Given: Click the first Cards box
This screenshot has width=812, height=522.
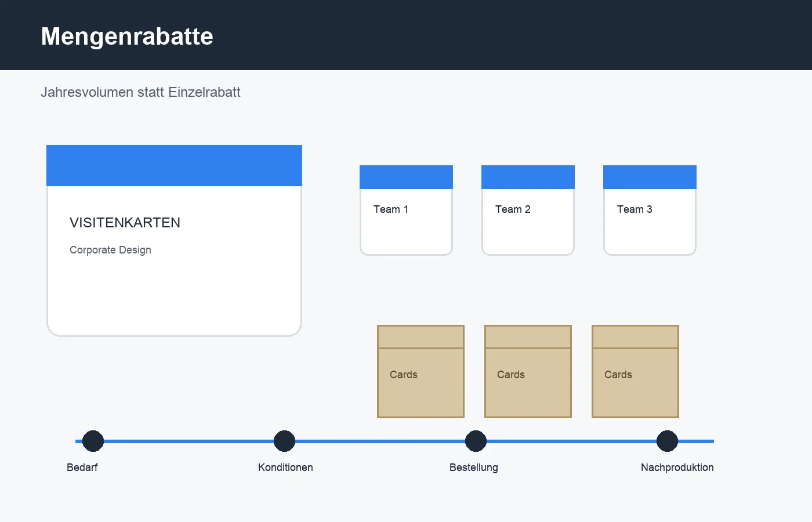Looking at the screenshot, I should (420, 371).
